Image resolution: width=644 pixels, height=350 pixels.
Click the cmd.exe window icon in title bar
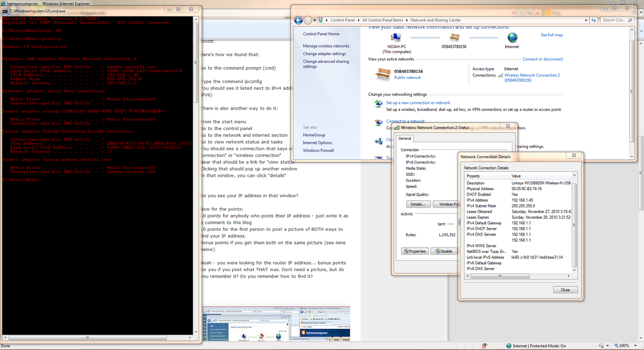(x=5, y=11)
